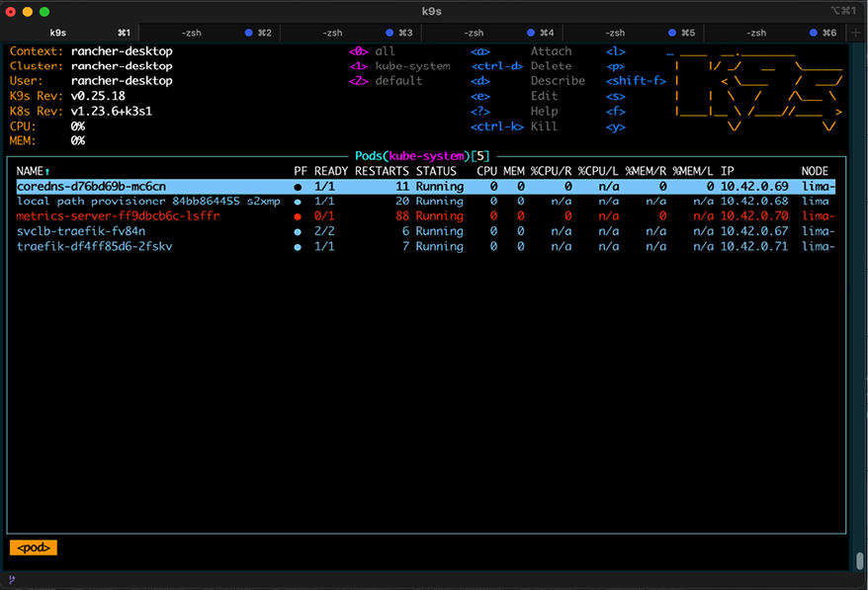
Task: Select the local-path-provisioner-84bb864455-s2xmp pod row
Action: pos(425,202)
